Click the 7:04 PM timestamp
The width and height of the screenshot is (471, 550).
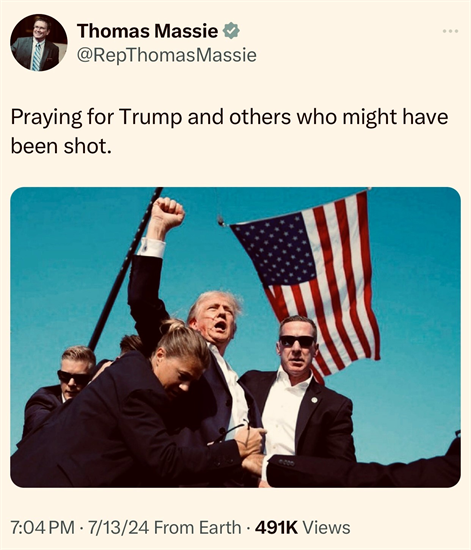pos(42,527)
